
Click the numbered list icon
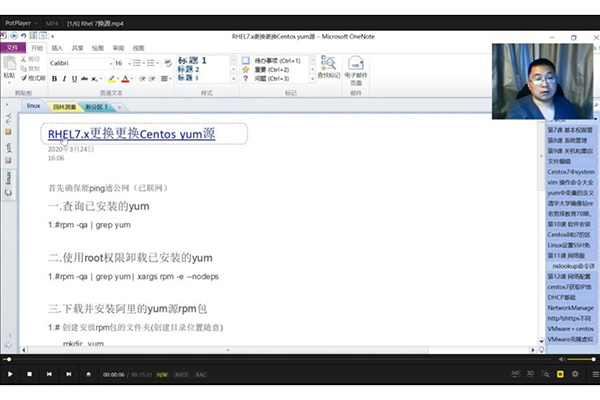152,63
